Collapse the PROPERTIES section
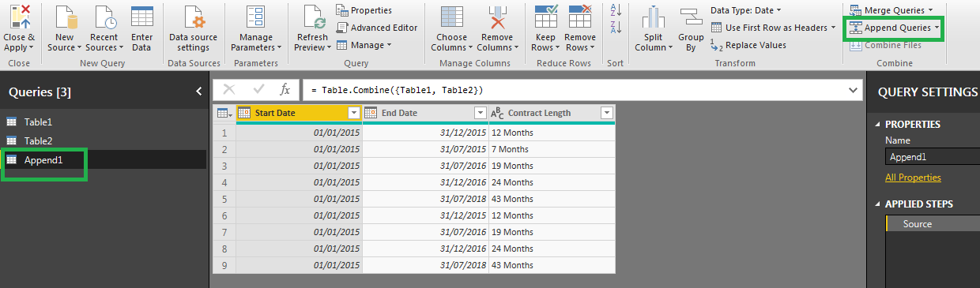This screenshot has width=980, height=288. [x=878, y=125]
